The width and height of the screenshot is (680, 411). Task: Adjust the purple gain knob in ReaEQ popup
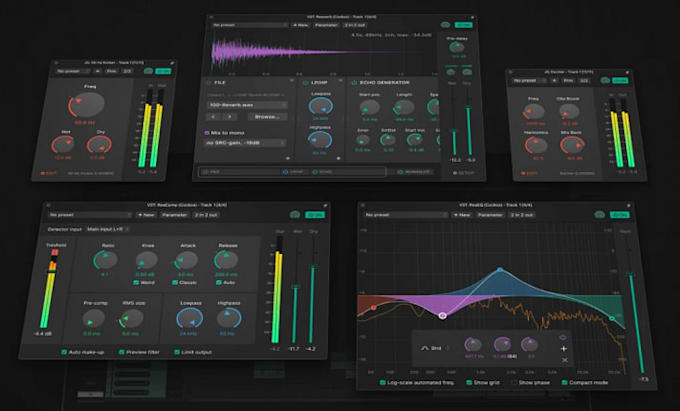point(502,345)
